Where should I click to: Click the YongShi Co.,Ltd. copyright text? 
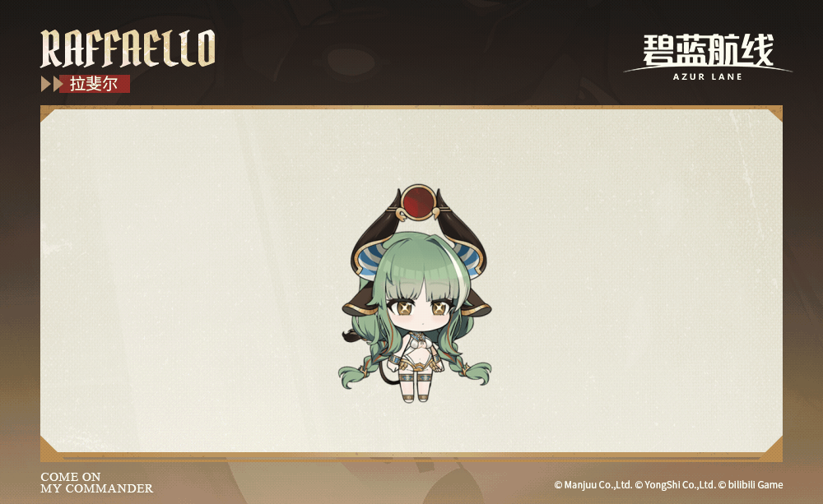tap(675, 485)
